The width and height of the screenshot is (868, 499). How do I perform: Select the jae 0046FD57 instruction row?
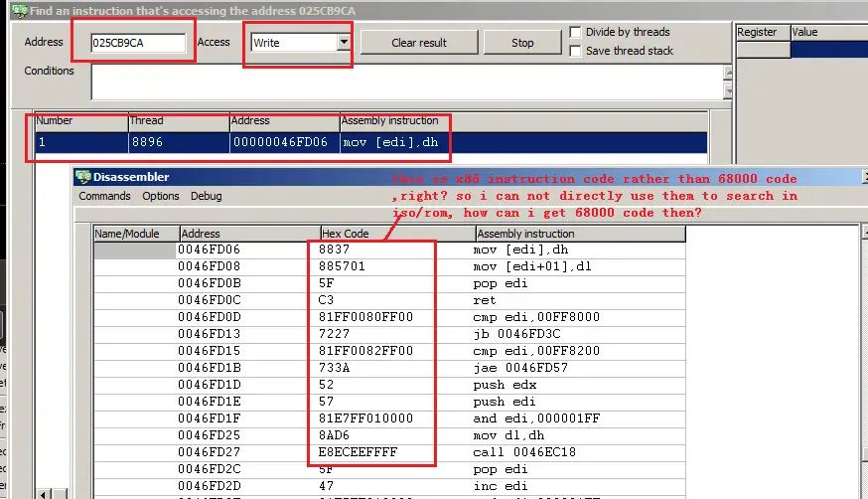(x=389, y=368)
